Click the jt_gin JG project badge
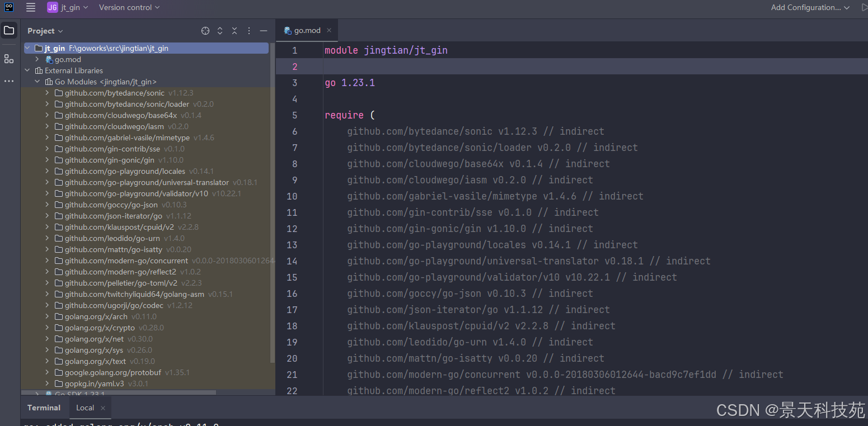The height and width of the screenshot is (426, 868). (x=52, y=7)
